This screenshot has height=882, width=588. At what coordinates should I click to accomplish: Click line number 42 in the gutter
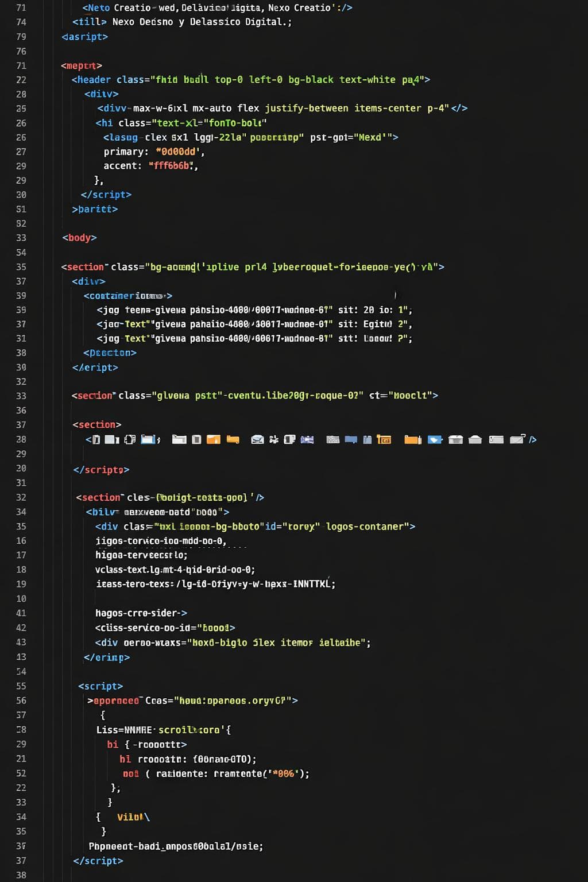[21, 628]
